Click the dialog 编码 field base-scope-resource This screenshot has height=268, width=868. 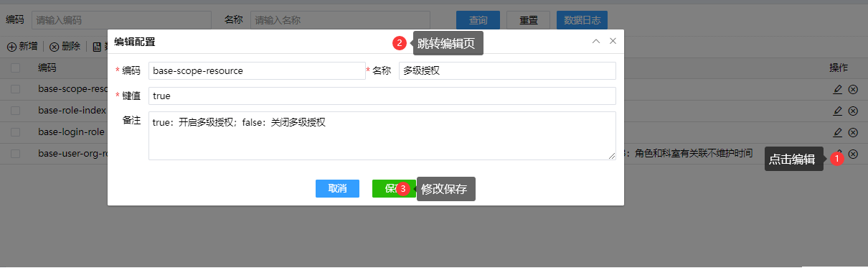(257, 70)
